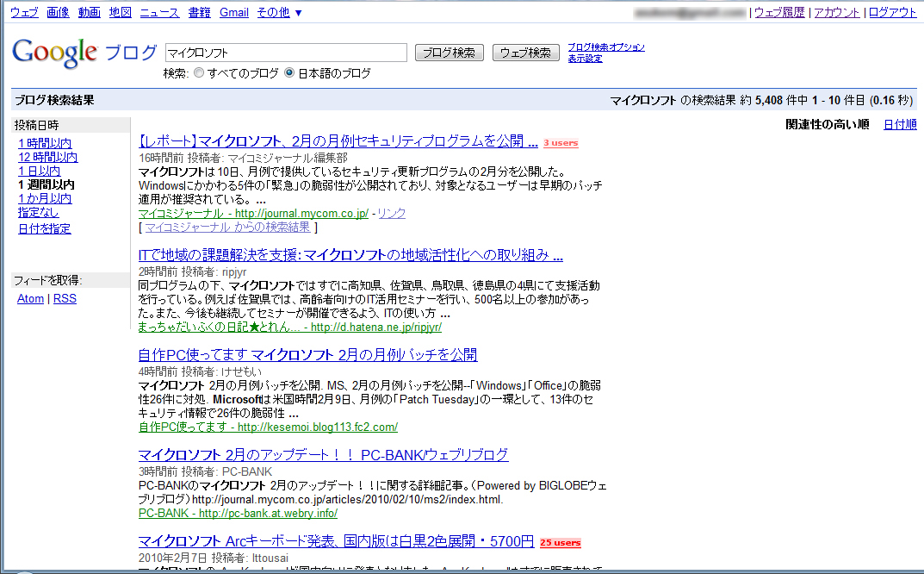924x574 pixels.
Task: Click the '25 users' bookmark badge
Action: (x=561, y=543)
